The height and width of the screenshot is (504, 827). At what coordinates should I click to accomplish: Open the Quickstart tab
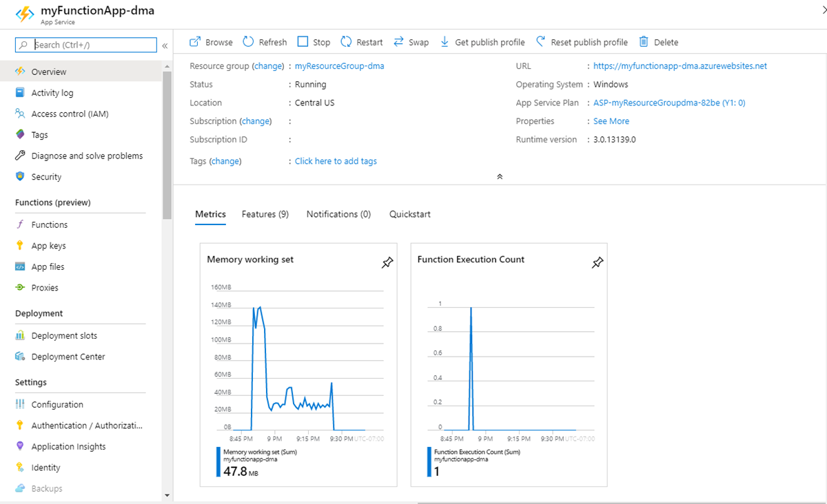tap(410, 214)
